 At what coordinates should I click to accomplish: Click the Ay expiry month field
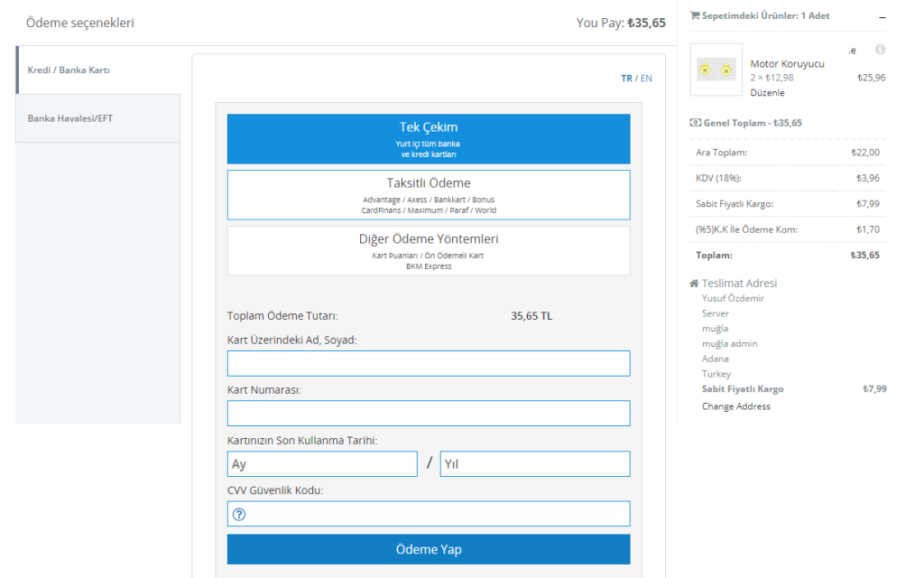point(322,464)
